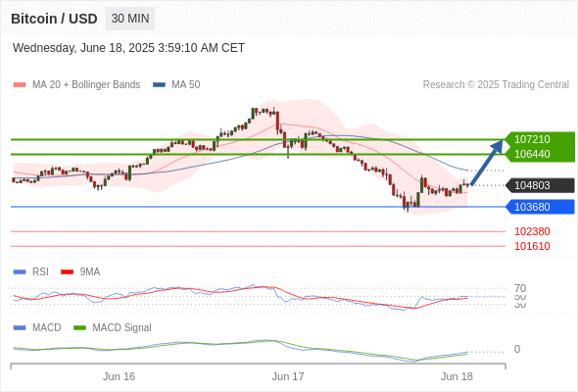The width and height of the screenshot is (578, 392).
Task: Click the MA 50 blue legend swatch
Action: pos(159,85)
